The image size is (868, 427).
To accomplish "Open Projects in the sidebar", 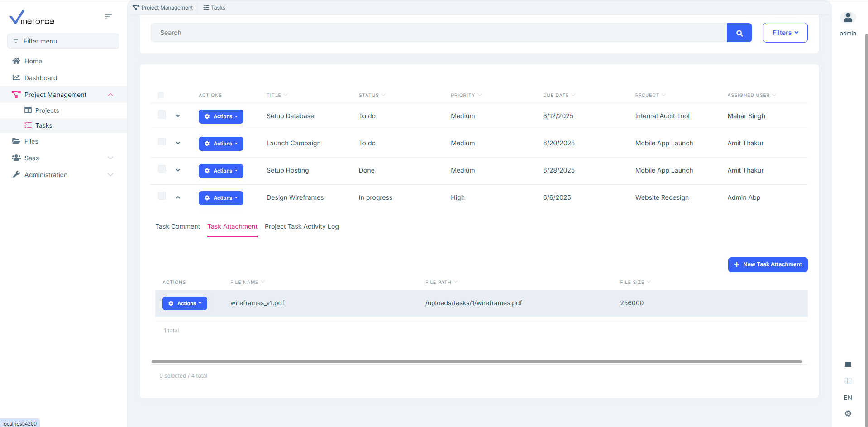I will point(47,110).
